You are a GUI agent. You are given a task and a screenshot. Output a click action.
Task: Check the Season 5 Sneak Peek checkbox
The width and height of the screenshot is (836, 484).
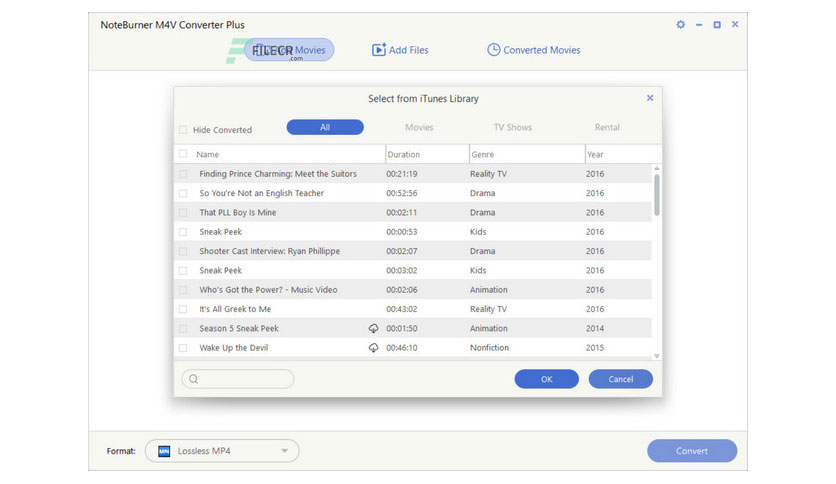pyautogui.click(x=183, y=328)
